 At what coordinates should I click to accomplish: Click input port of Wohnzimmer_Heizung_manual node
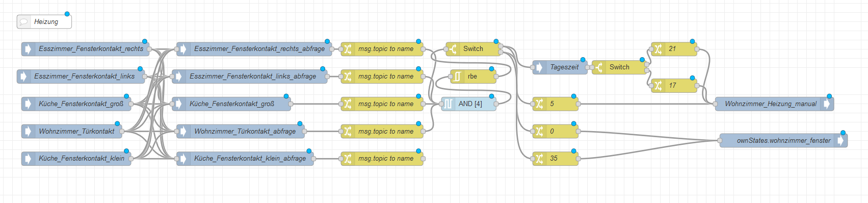(x=715, y=104)
